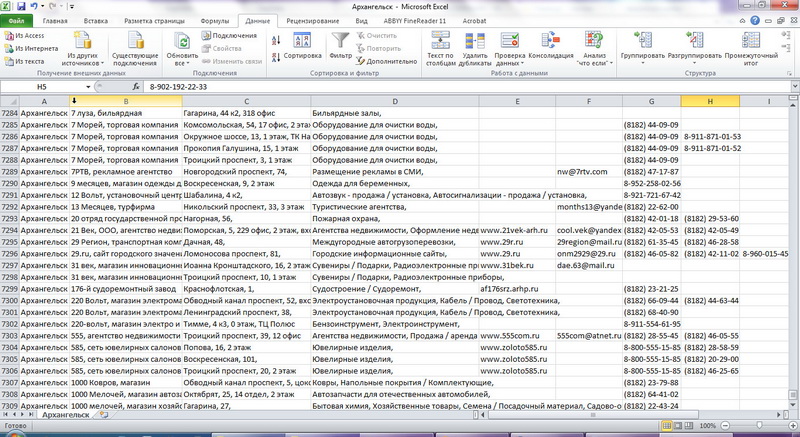
Task: Open From Other Sources (Из других источников) menu
Action: [82, 48]
